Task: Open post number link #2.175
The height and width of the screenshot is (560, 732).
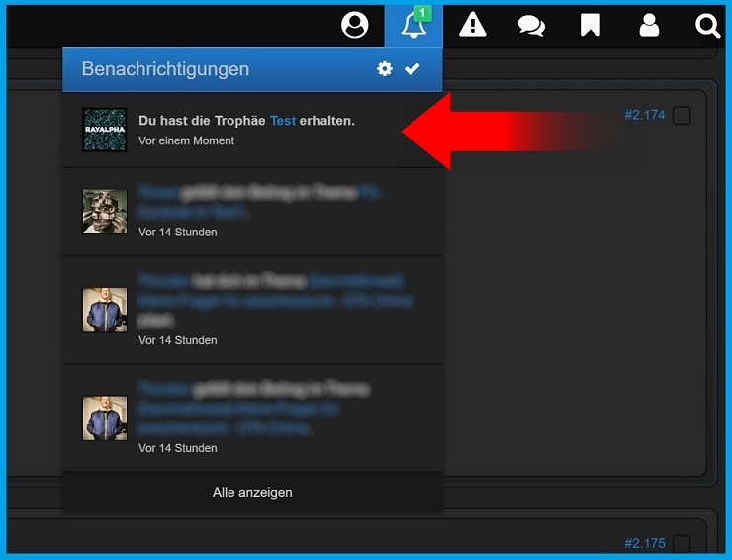Action: point(644,543)
